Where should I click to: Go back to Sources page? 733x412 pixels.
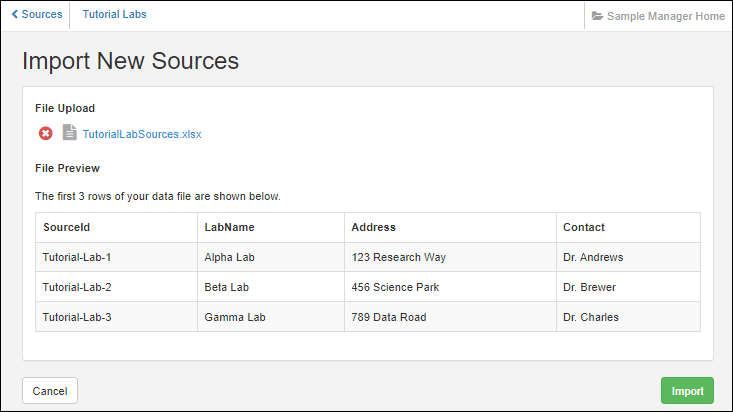41,15
